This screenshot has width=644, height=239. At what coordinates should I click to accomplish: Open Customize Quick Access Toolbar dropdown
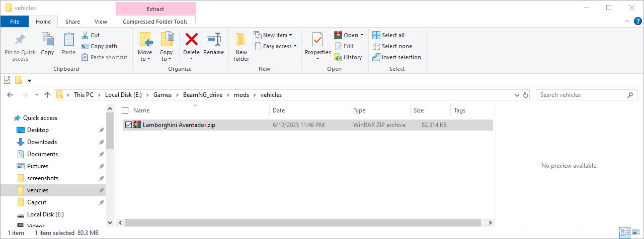point(29,80)
